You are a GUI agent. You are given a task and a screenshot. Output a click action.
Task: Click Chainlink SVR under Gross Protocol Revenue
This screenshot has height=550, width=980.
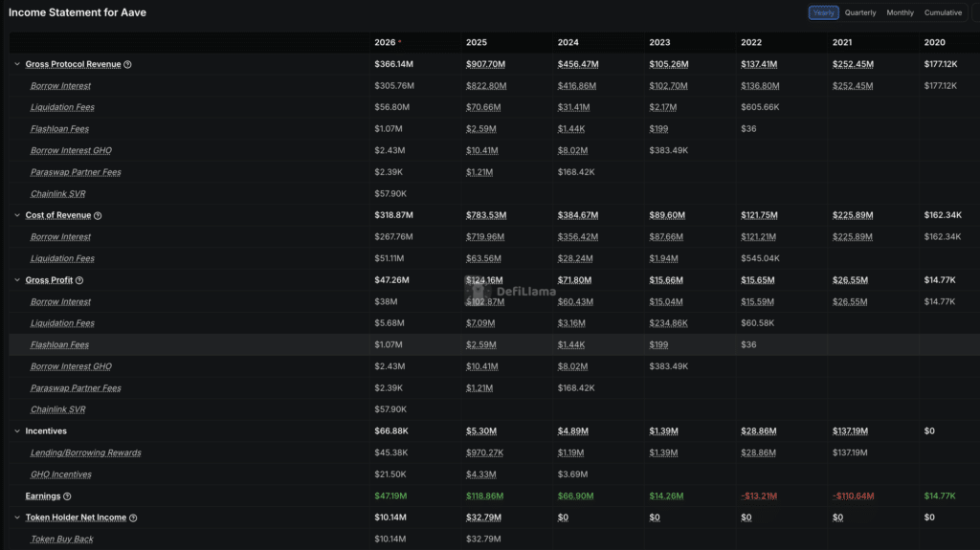coord(57,194)
